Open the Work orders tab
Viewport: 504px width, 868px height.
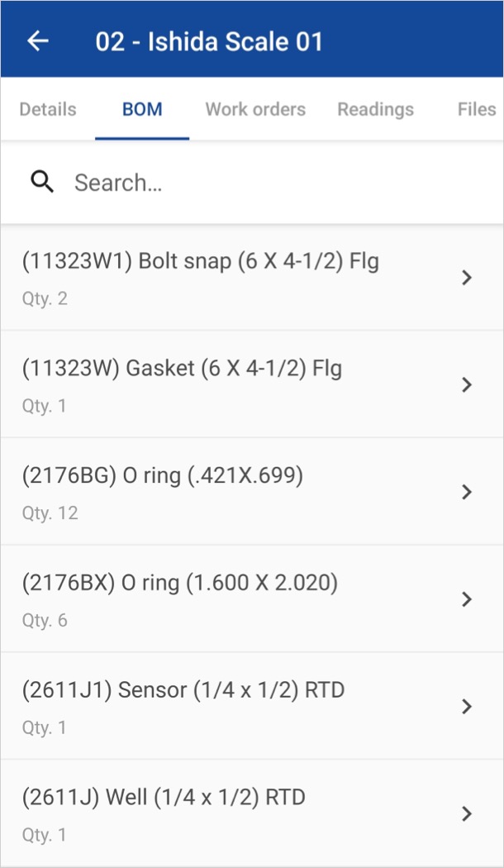[x=255, y=109]
